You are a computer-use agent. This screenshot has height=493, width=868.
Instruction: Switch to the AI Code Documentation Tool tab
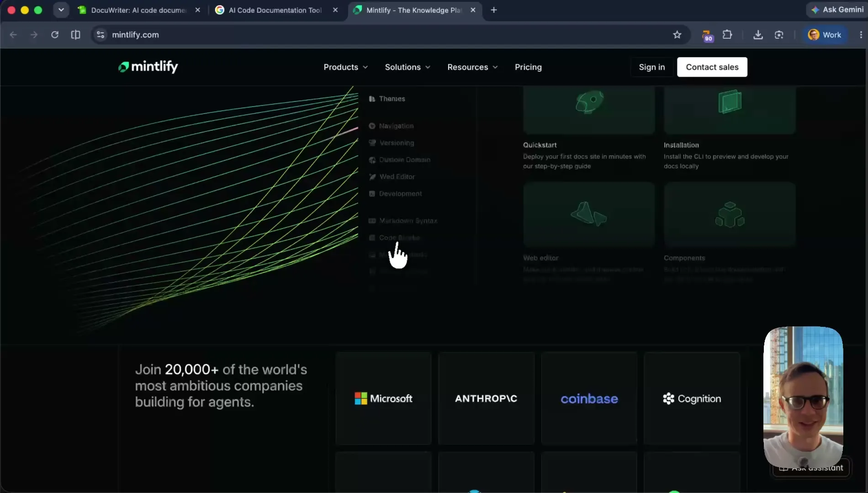tap(275, 10)
